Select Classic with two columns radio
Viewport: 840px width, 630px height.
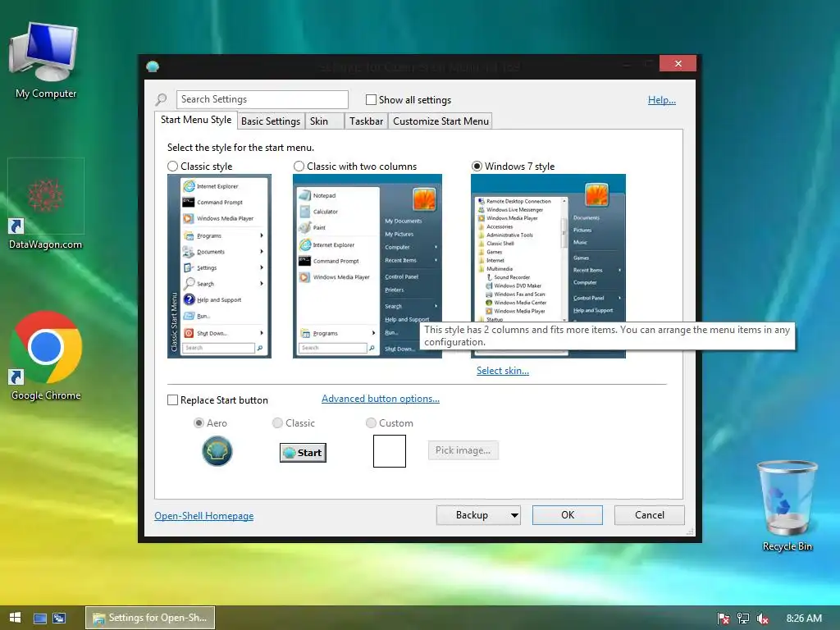[x=299, y=167]
